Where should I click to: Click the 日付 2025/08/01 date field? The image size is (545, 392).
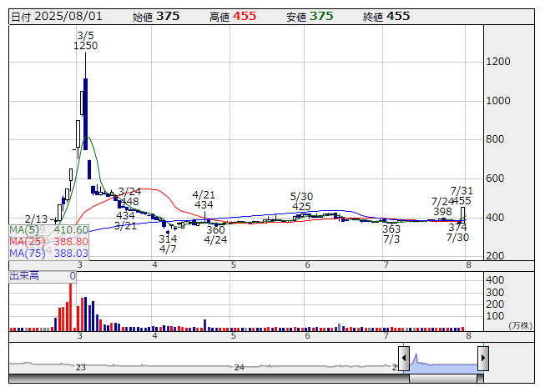click(x=56, y=16)
